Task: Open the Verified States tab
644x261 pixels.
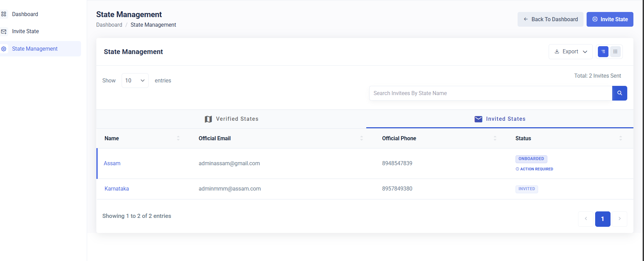Action: tap(231, 119)
